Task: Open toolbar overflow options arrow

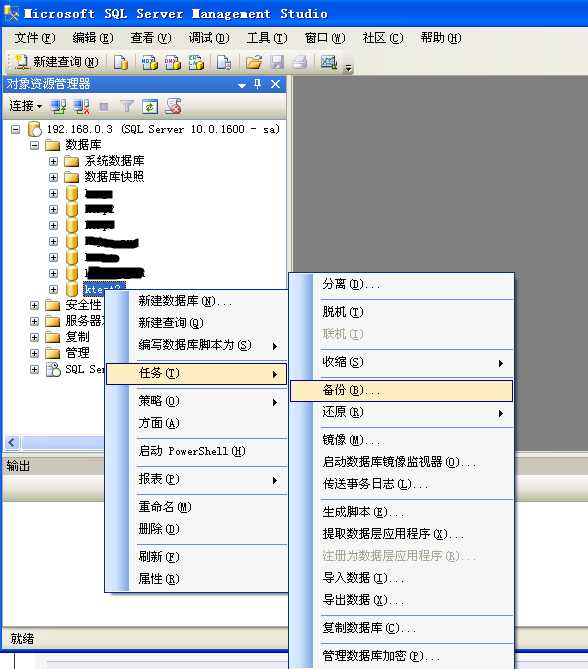Action: pos(349,67)
